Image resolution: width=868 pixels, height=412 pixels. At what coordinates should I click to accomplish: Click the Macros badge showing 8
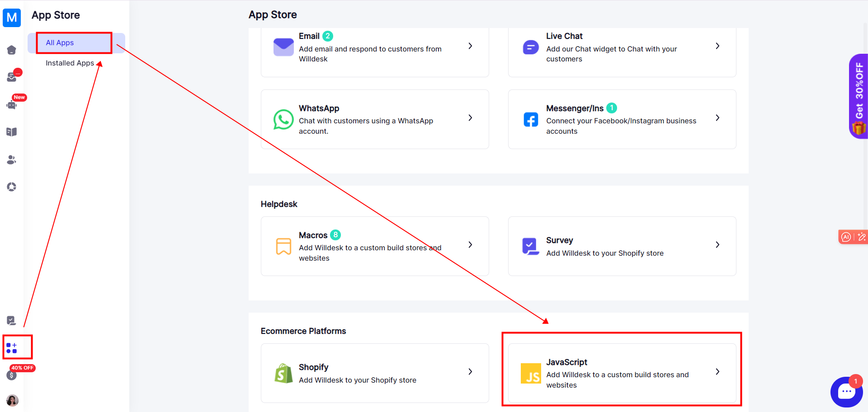point(335,235)
